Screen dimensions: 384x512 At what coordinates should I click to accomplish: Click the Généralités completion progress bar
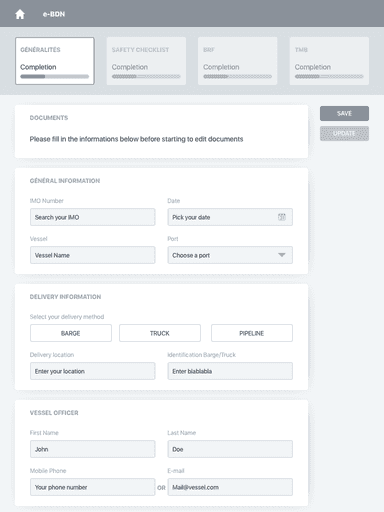[55, 76]
